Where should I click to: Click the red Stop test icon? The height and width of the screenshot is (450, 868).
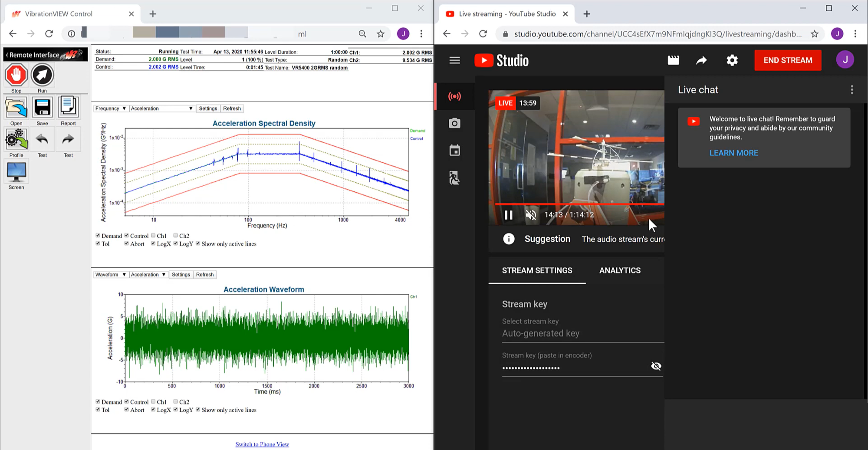[16, 75]
